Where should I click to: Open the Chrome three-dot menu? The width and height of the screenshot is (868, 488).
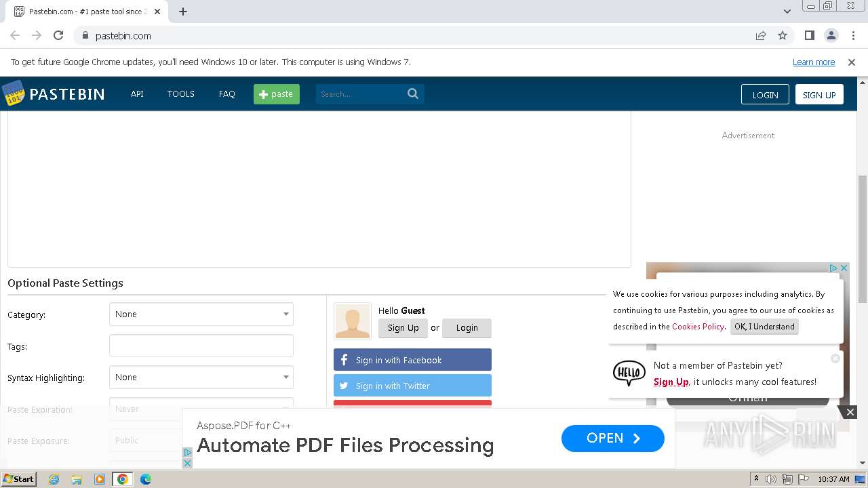click(853, 35)
